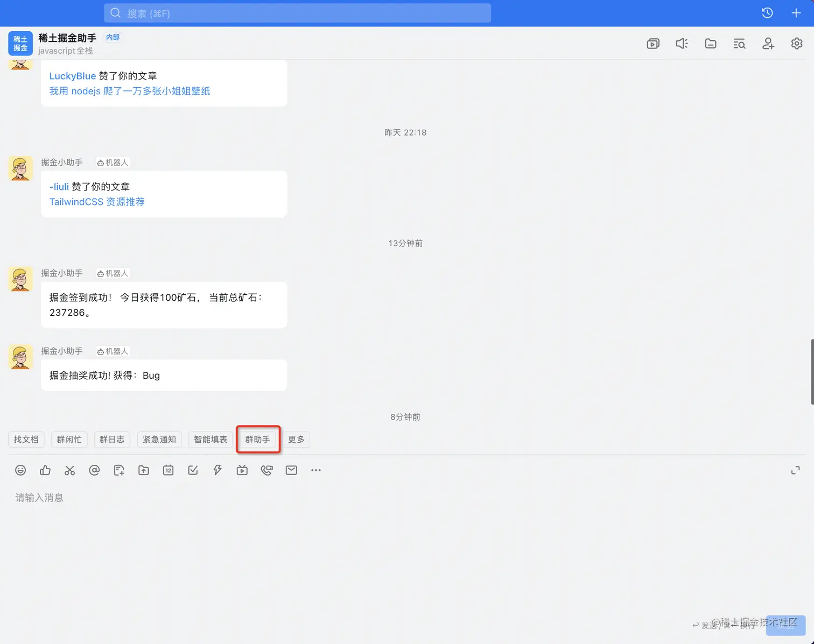Open the calendar icon in toolbar
Image resolution: width=814 pixels, height=644 pixels.
[x=169, y=470]
